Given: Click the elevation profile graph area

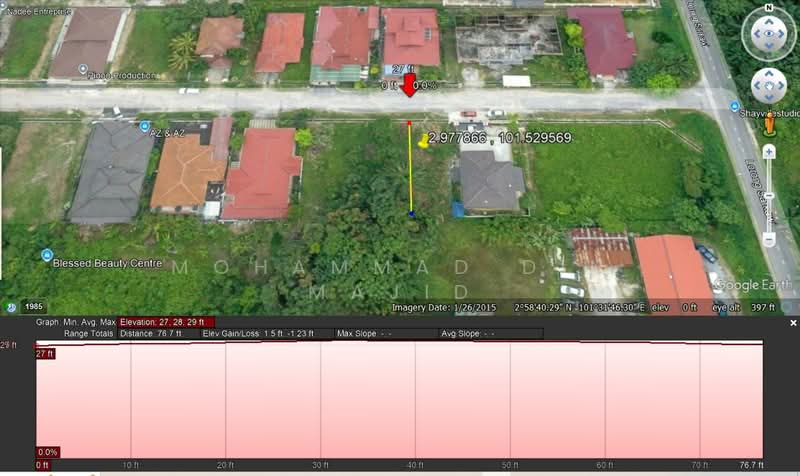Looking at the screenshot, I should [400, 400].
